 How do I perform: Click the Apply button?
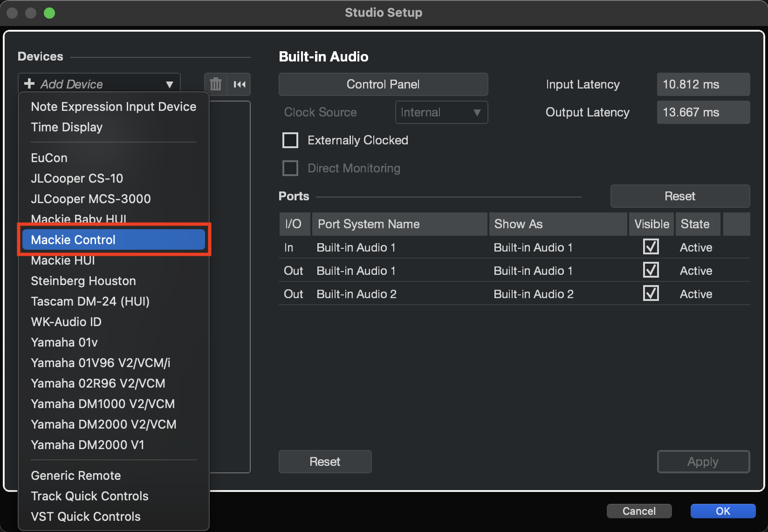[703, 462]
